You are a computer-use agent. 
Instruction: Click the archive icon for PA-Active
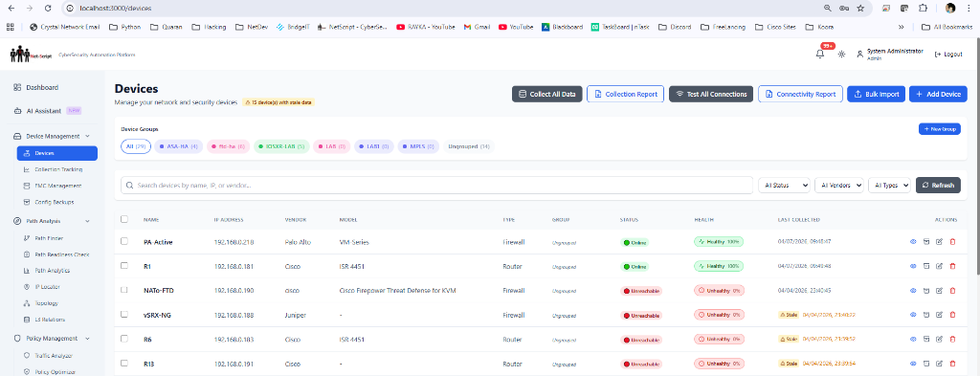click(926, 242)
